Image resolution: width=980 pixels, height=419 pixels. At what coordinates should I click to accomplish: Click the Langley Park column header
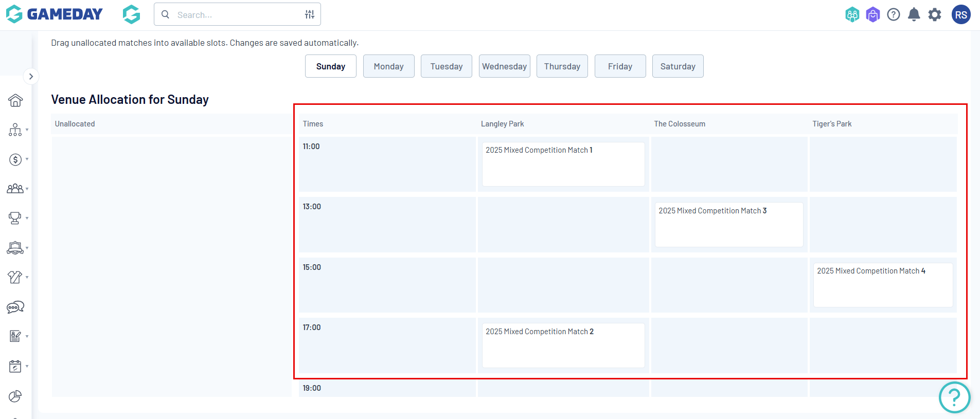click(x=503, y=124)
